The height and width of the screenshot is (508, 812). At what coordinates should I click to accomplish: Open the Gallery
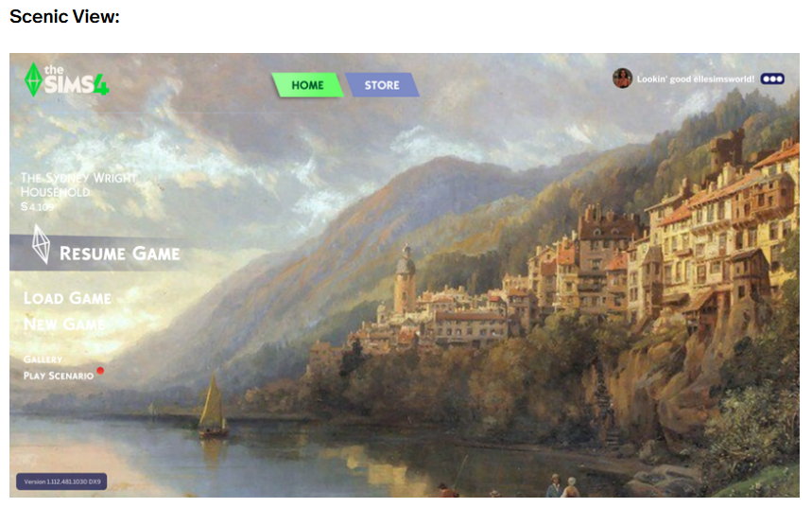[43, 359]
